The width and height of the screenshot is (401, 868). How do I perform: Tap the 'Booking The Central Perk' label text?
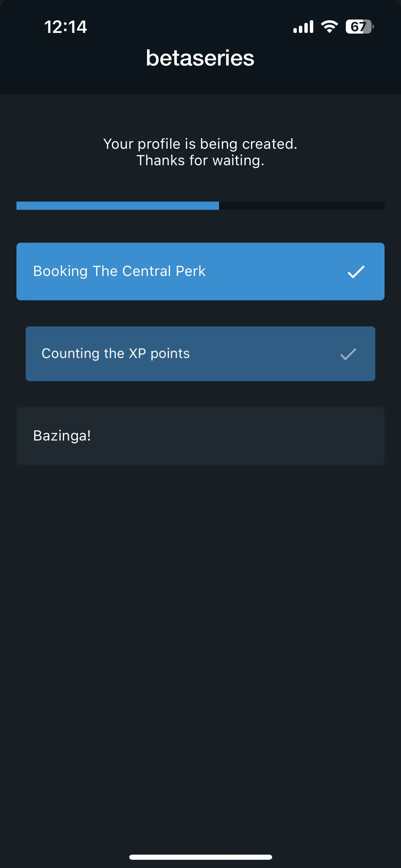119,272
